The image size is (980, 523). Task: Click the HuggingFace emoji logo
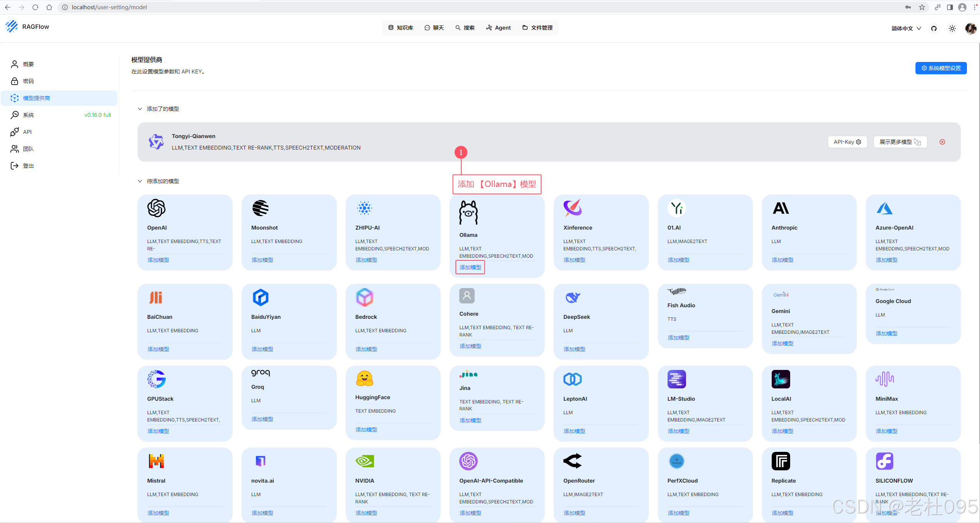pos(364,379)
